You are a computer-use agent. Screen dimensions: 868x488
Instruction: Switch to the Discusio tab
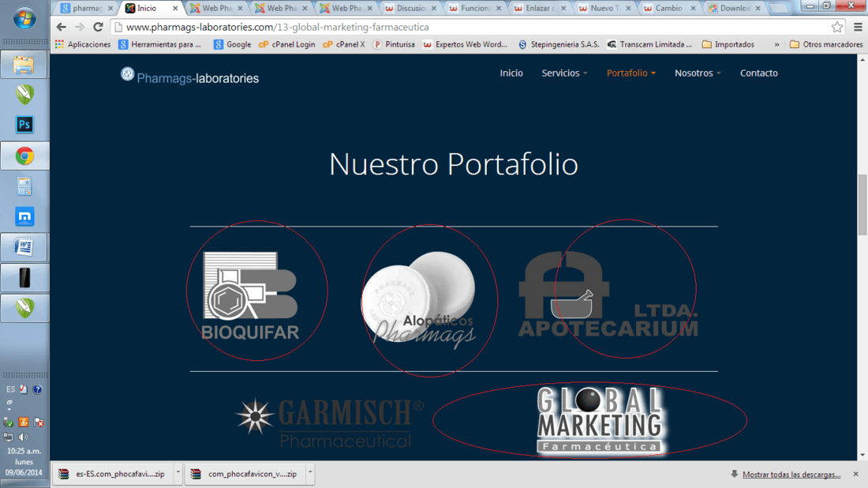410,8
